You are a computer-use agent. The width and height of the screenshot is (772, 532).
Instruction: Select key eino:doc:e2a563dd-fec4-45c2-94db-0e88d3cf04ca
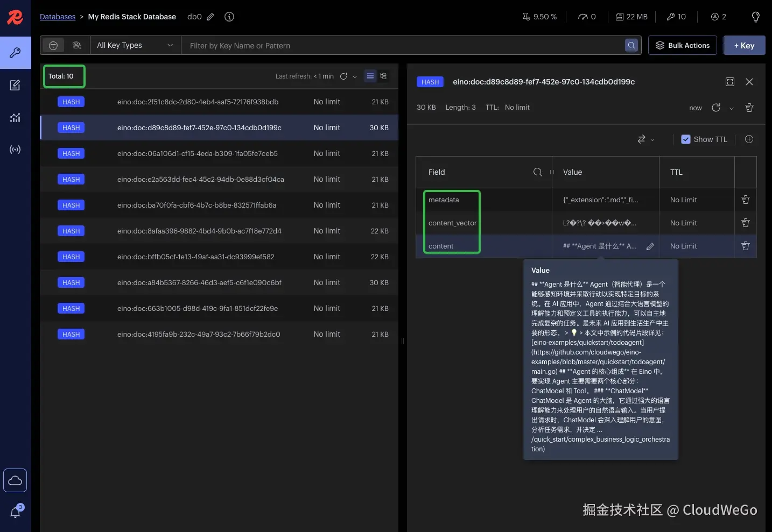coord(219,179)
